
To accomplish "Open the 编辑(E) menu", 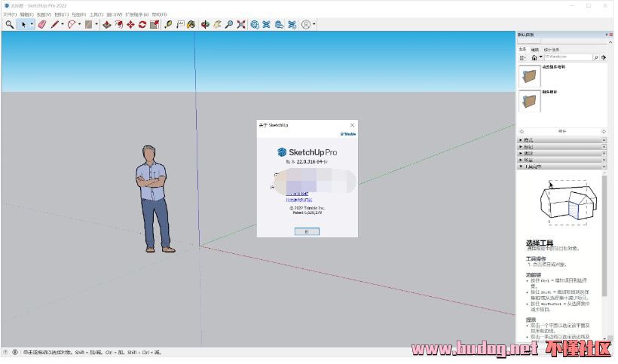I will (x=27, y=14).
